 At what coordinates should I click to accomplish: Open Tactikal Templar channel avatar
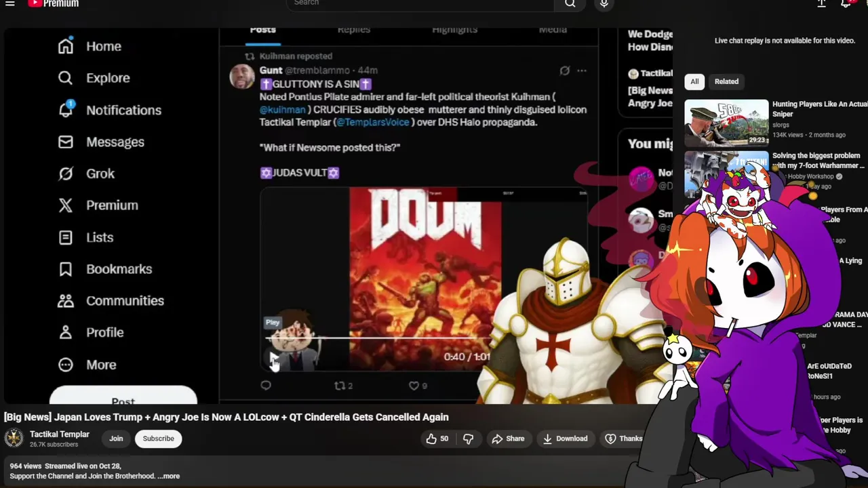click(14, 438)
